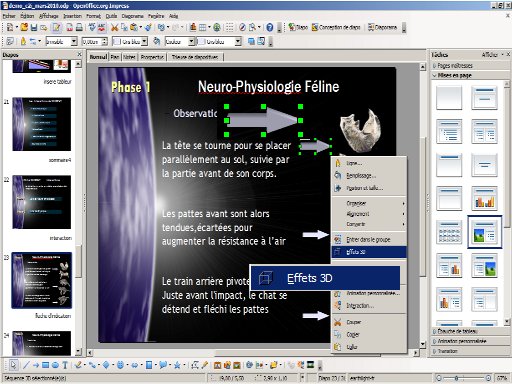The image size is (512, 384).
Task: Select the Cut scissors icon in toolbar
Action: click(114, 27)
